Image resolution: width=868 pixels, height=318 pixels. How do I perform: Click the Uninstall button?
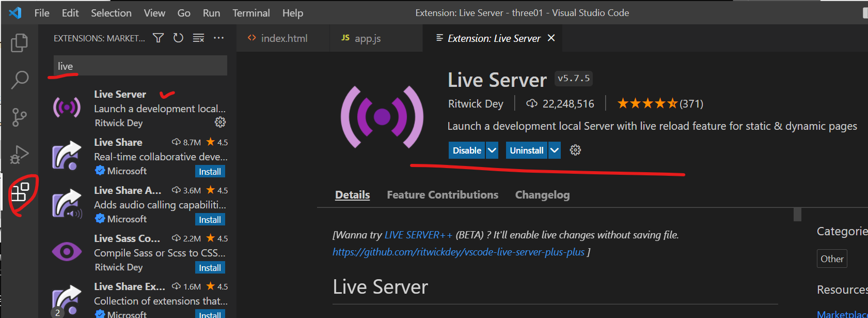point(527,150)
